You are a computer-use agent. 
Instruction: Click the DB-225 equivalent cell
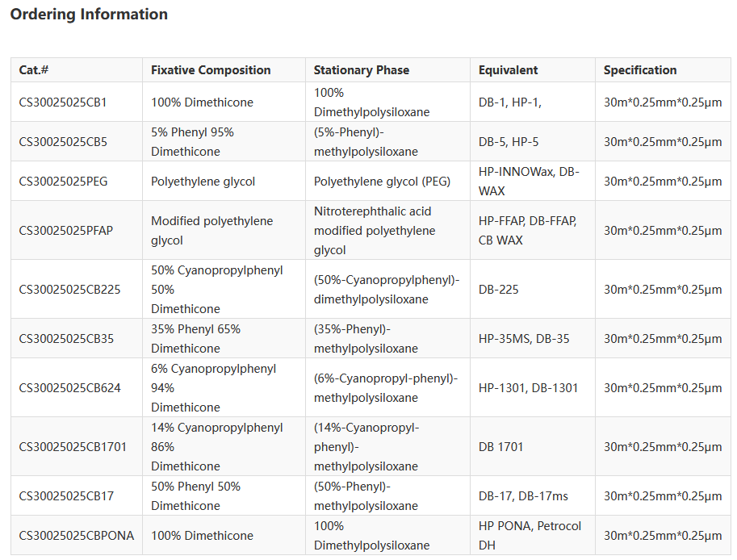498,290
